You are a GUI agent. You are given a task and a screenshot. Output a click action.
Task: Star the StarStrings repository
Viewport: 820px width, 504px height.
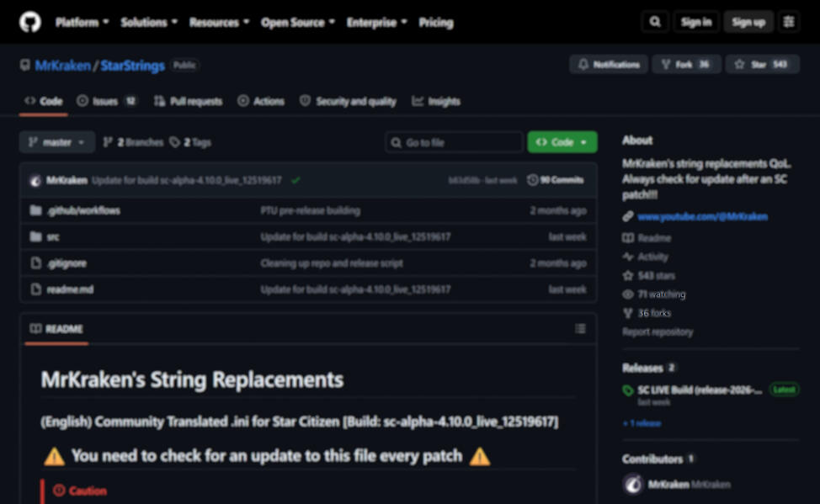tap(762, 64)
